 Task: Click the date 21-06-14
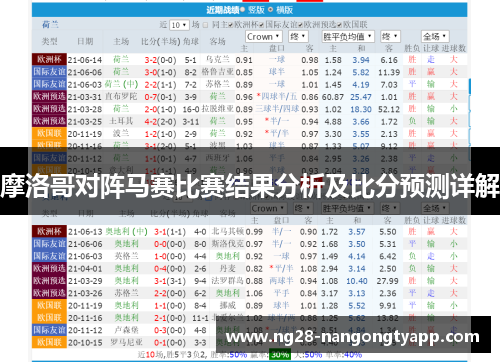pyautogui.click(x=85, y=60)
